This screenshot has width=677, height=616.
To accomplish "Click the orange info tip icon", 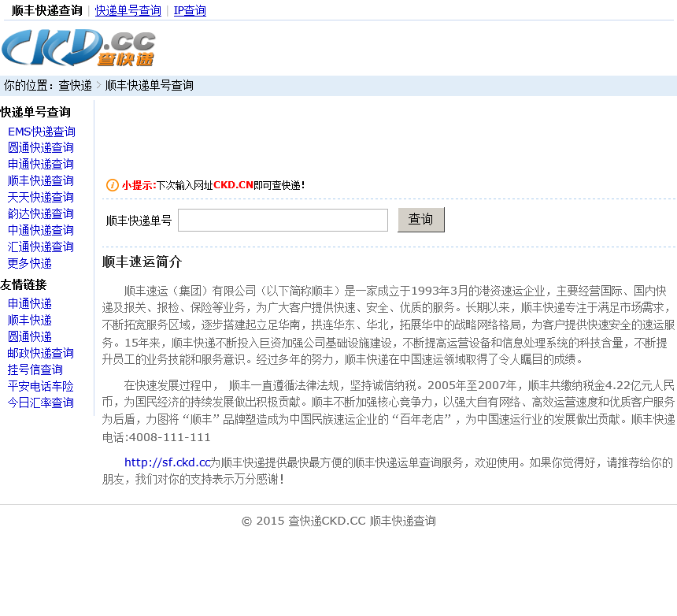I will click(x=113, y=185).
